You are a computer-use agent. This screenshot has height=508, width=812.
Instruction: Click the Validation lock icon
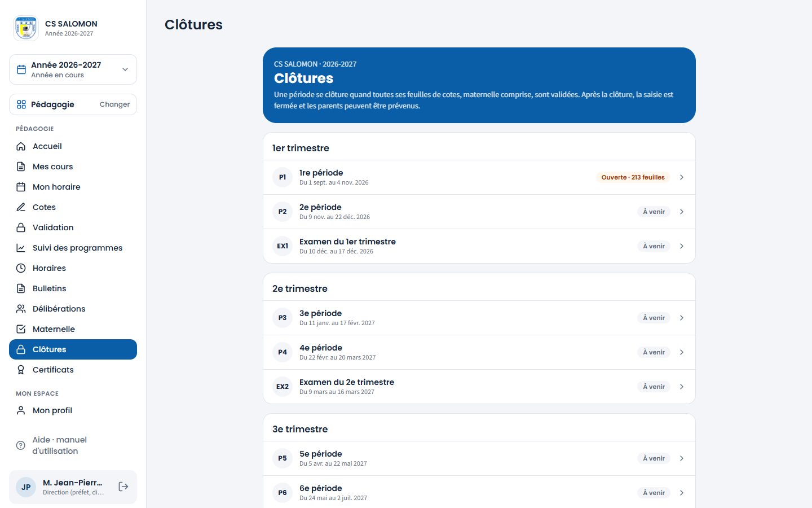coord(21,227)
